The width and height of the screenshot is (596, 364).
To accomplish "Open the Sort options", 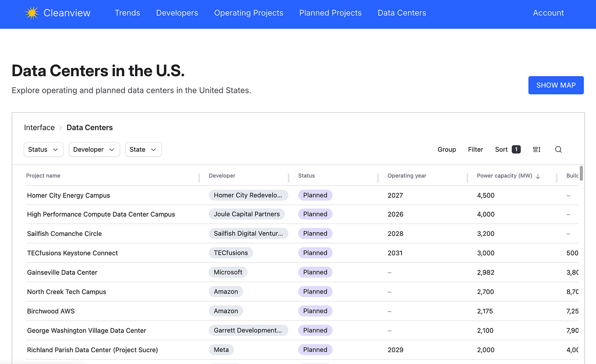I will pyautogui.click(x=508, y=149).
